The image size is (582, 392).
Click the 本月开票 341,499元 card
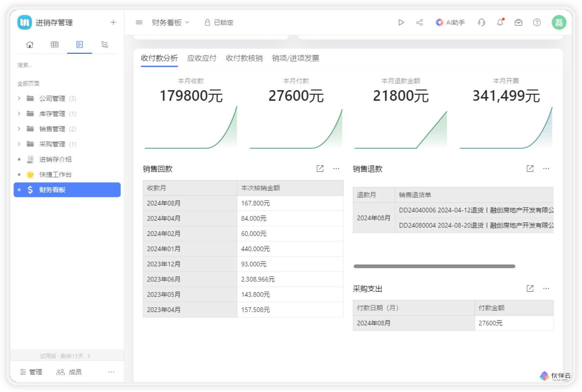(x=506, y=113)
